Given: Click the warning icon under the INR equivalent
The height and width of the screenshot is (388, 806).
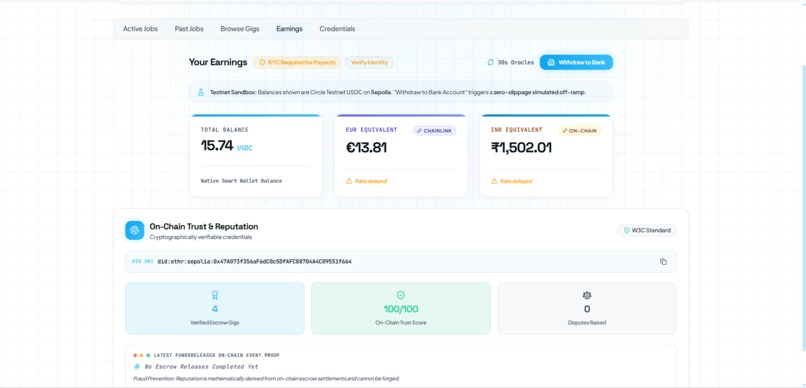Looking at the screenshot, I should tap(494, 181).
